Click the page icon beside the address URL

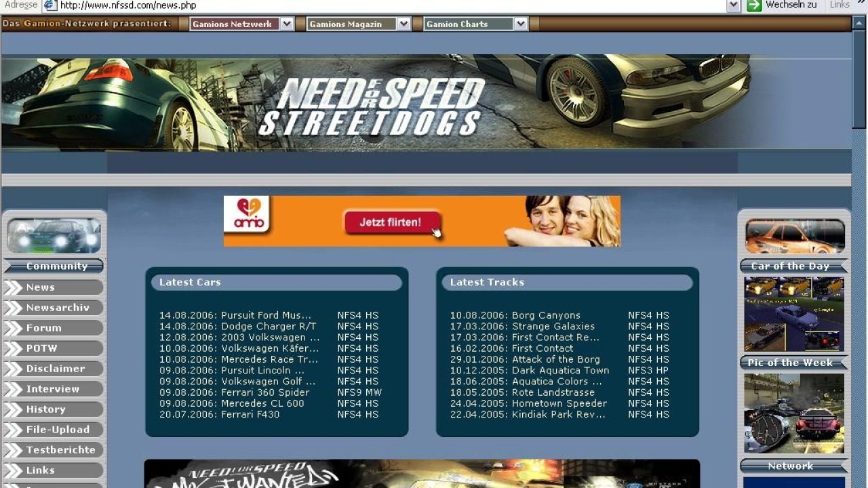pyautogui.click(x=50, y=5)
